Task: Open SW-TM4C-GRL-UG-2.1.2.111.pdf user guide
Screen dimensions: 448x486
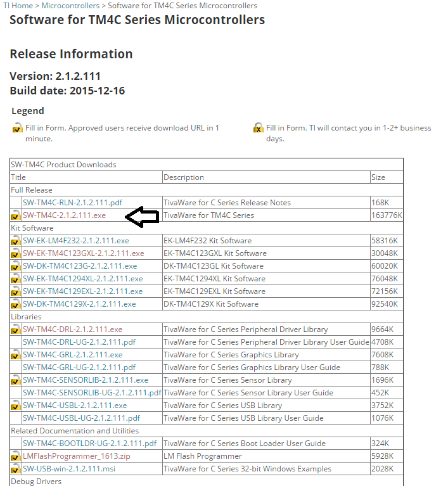Action: click(x=79, y=368)
